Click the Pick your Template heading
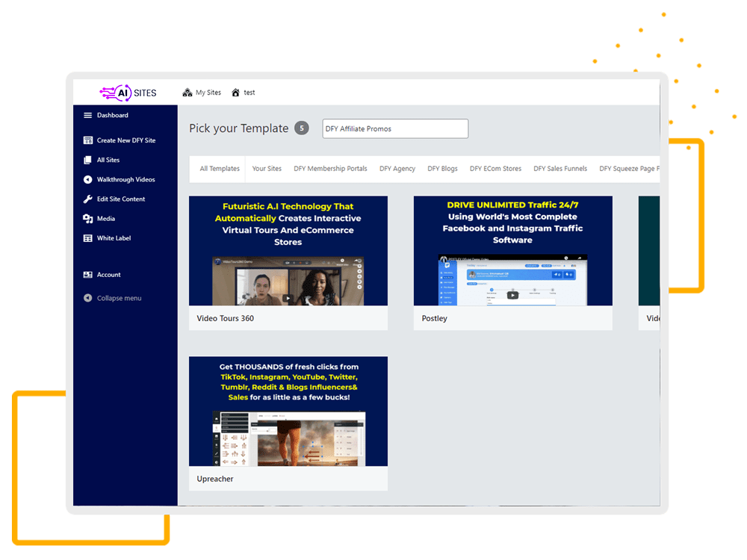 click(239, 128)
